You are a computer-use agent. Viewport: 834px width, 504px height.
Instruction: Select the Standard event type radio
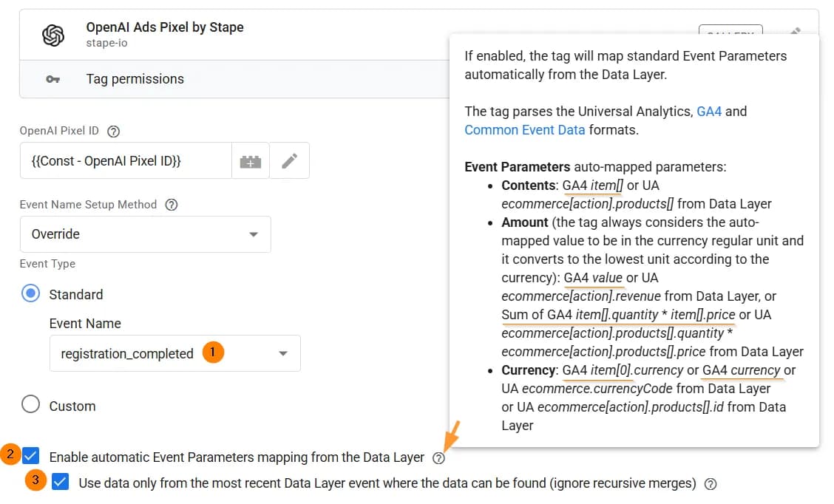(31, 293)
